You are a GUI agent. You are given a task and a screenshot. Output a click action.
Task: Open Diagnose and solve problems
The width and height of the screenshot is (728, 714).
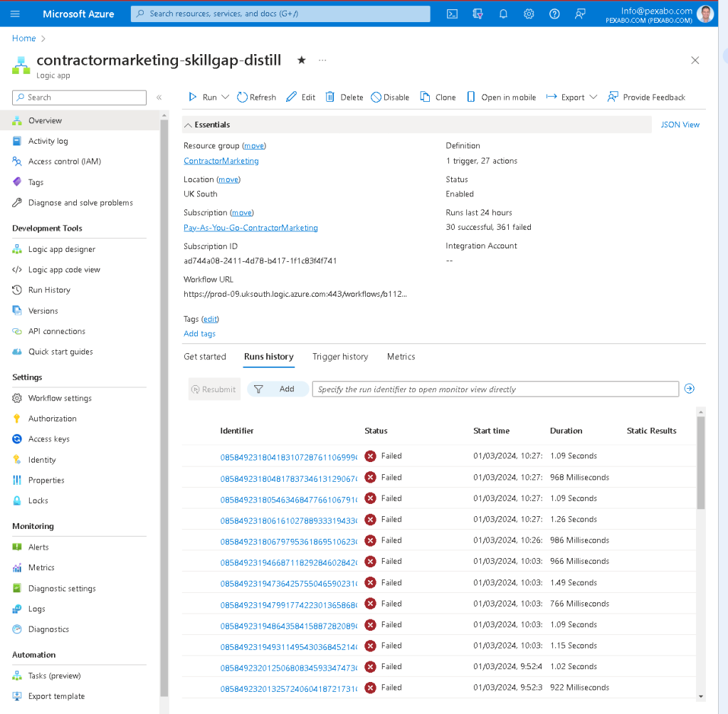point(80,203)
